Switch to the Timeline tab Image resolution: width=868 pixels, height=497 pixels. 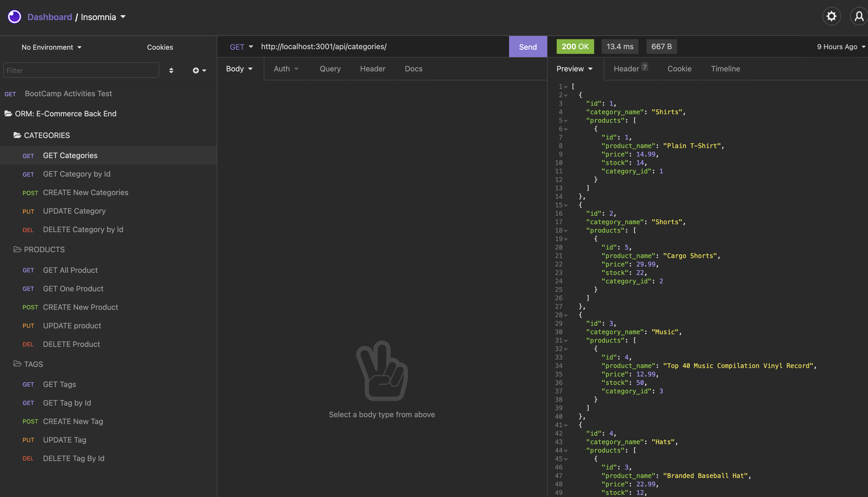point(725,69)
